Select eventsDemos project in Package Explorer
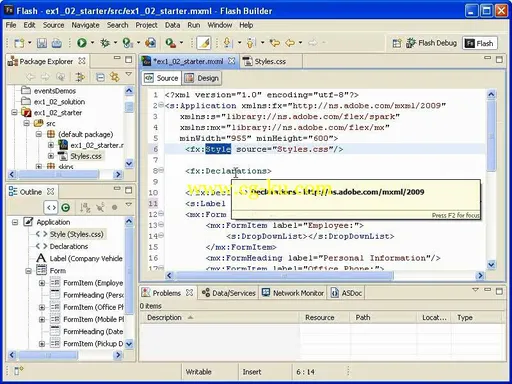The width and height of the screenshot is (512, 384). (x=55, y=91)
